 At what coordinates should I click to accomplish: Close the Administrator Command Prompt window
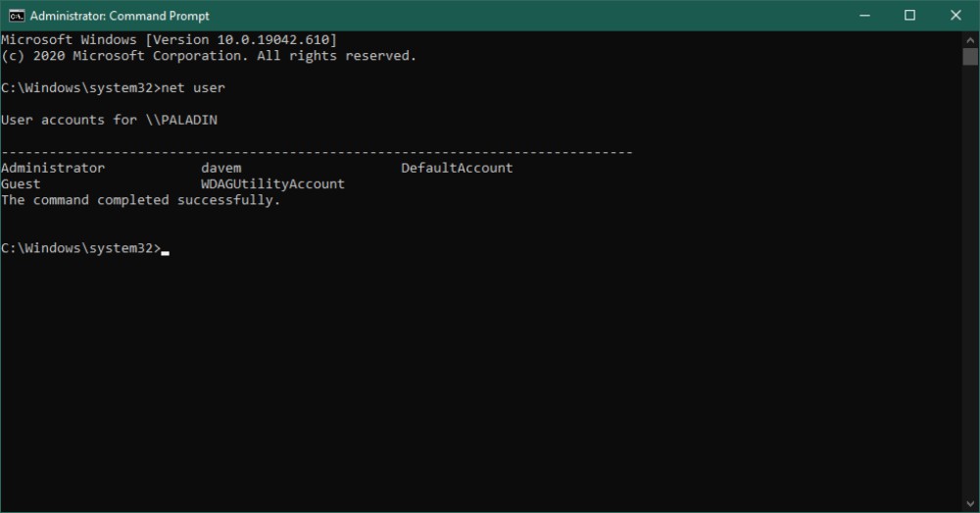(x=955, y=16)
